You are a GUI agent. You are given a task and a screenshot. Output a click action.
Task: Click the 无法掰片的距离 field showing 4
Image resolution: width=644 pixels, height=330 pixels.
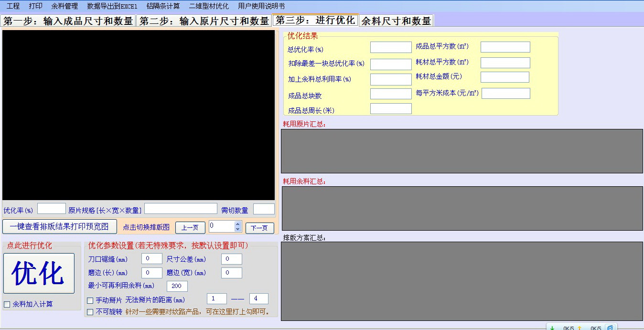[259, 298]
